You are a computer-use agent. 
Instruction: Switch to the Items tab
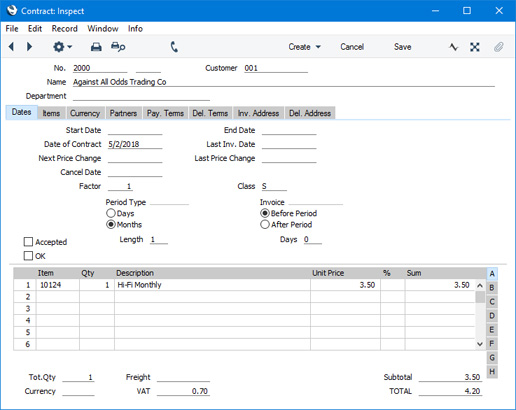(51, 113)
